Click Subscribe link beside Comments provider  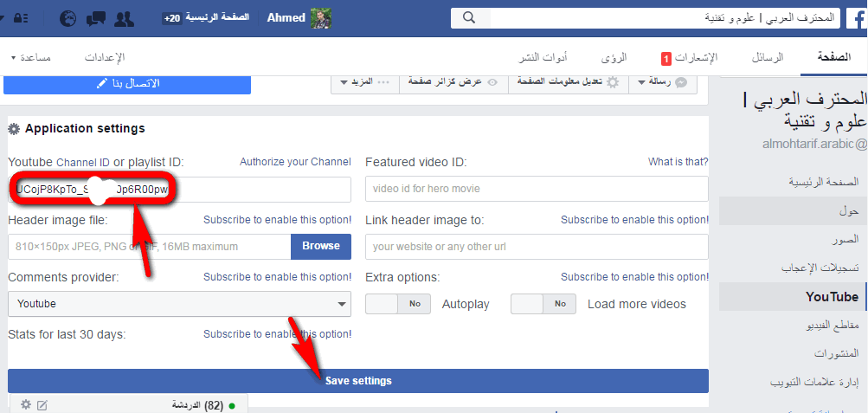(x=277, y=276)
